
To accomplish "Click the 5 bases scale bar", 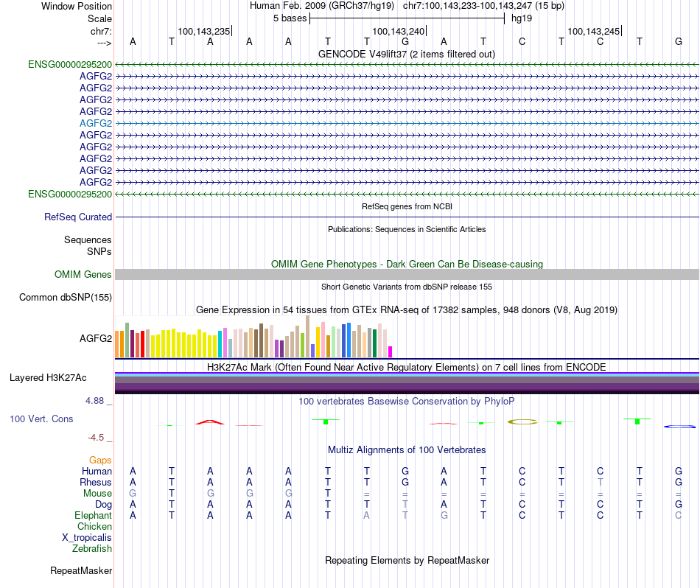I will [x=407, y=17].
